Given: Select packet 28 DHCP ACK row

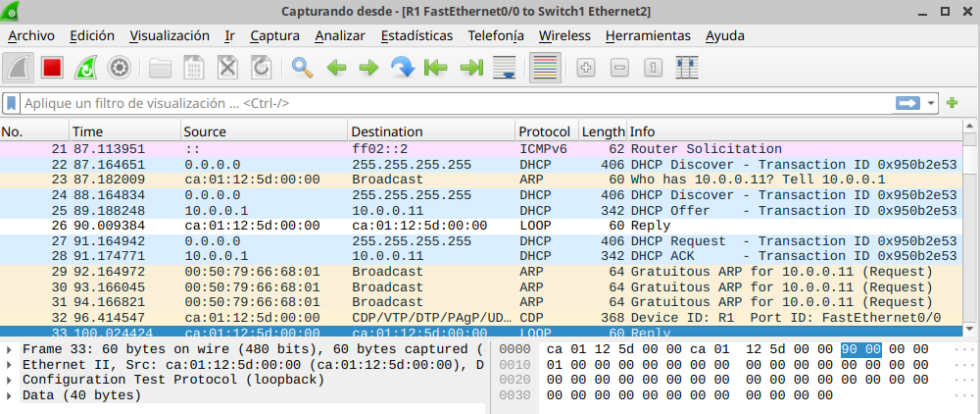Looking at the screenshot, I should (481, 256).
